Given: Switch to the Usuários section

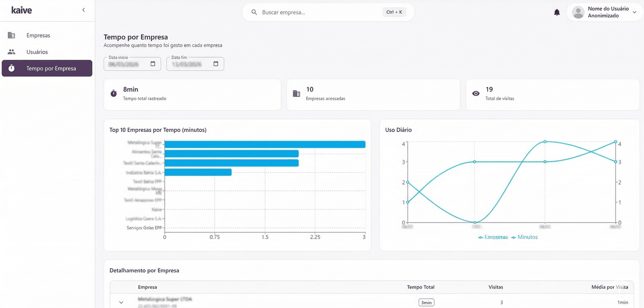Looking at the screenshot, I should pyautogui.click(x=37, y=52).
